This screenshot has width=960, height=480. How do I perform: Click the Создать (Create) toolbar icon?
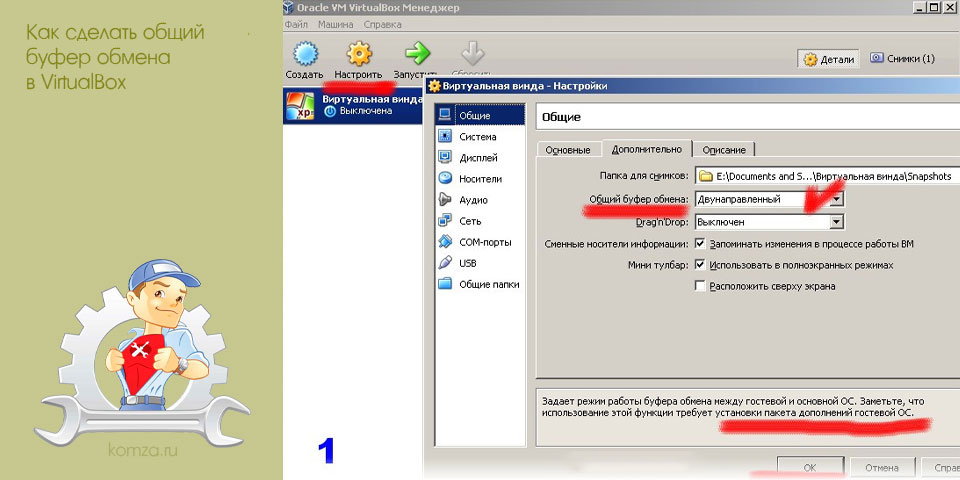click(306, 53)
